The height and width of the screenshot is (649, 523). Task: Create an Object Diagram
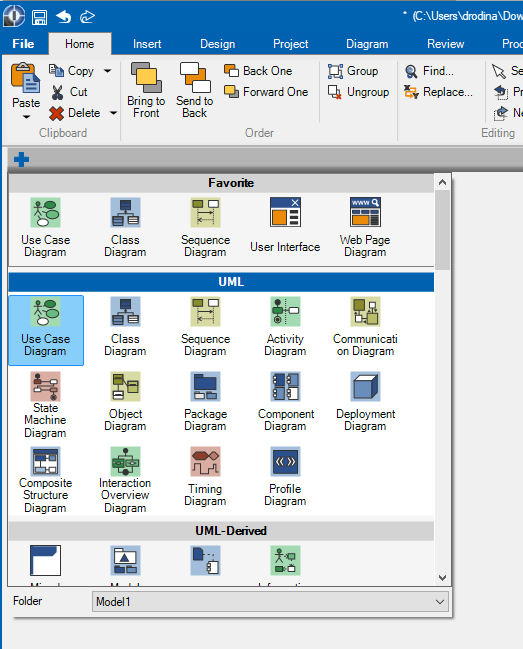pyautogui.click(x=125, y=402)
